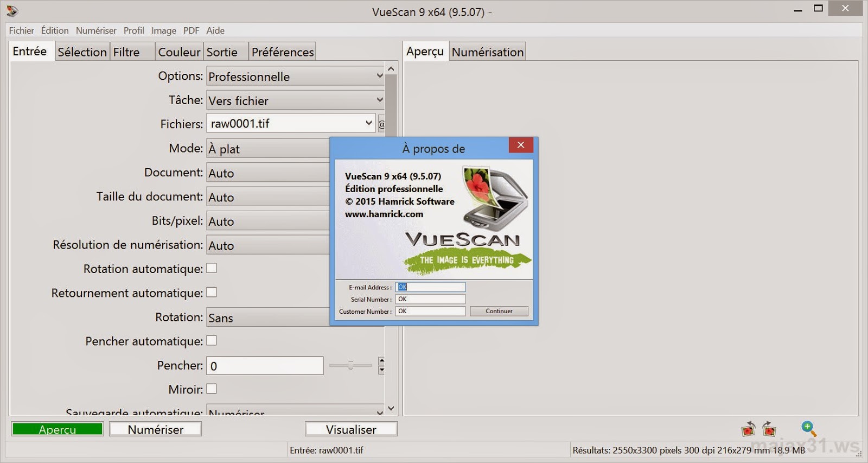Viewport: 868px width, 463px height.
Task: Rotate the image left with the rotate icon
Action: [x=749, y=429]
